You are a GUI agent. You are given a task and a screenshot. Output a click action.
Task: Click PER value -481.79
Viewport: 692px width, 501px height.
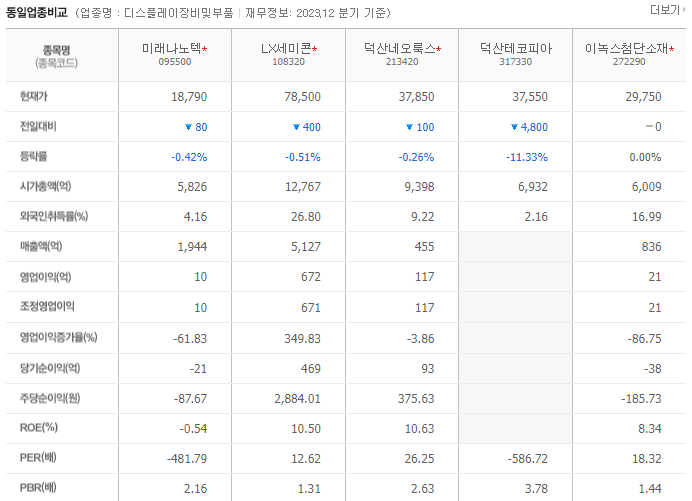187,459
